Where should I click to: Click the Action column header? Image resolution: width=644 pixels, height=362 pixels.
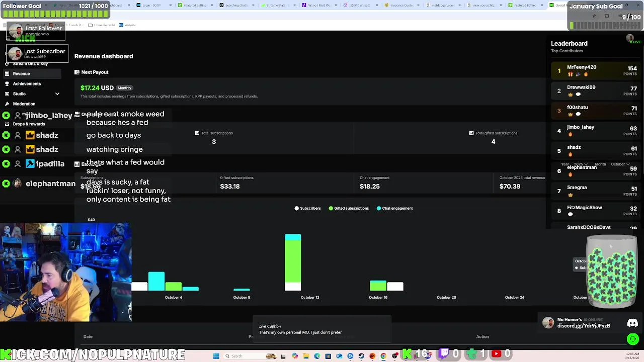click(482, 337)
